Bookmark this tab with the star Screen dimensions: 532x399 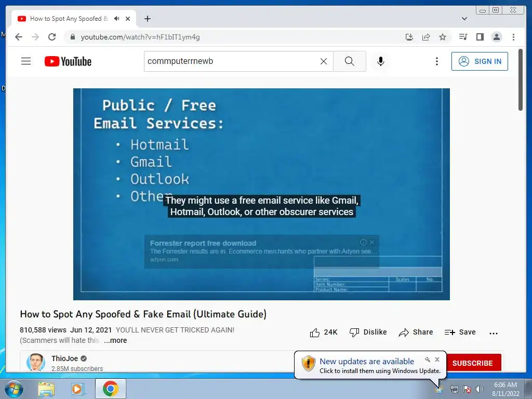[443, 37]
